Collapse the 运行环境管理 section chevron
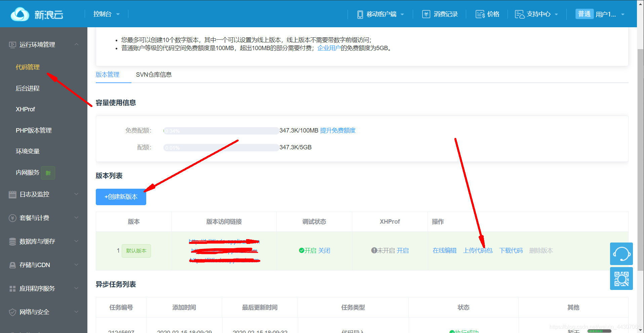 pyautogui.click(x=76, y=44)
